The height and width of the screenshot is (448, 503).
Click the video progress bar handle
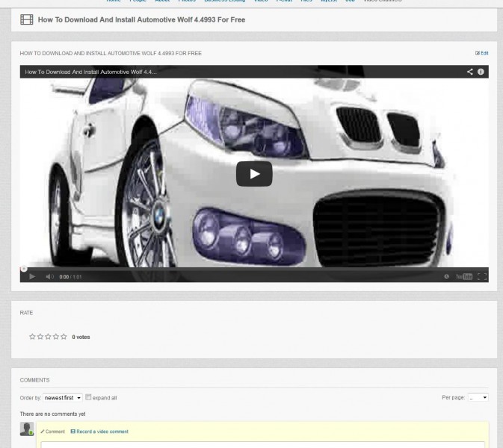(24, 269)
